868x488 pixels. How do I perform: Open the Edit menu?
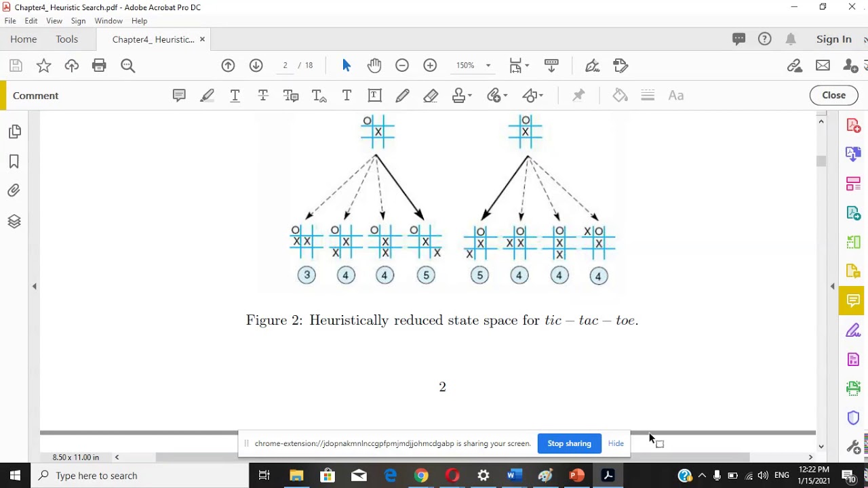tap(31, 21)
